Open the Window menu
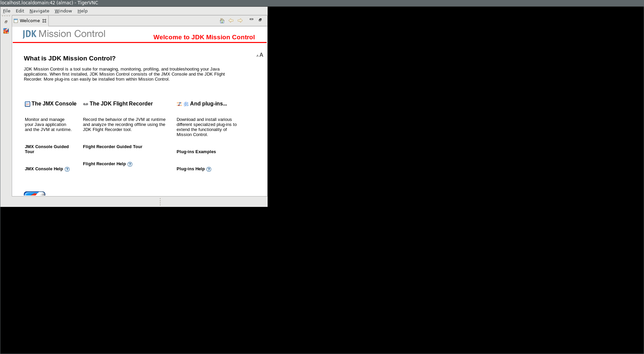This screenshot has width=644, height=354. coord(63,11)
